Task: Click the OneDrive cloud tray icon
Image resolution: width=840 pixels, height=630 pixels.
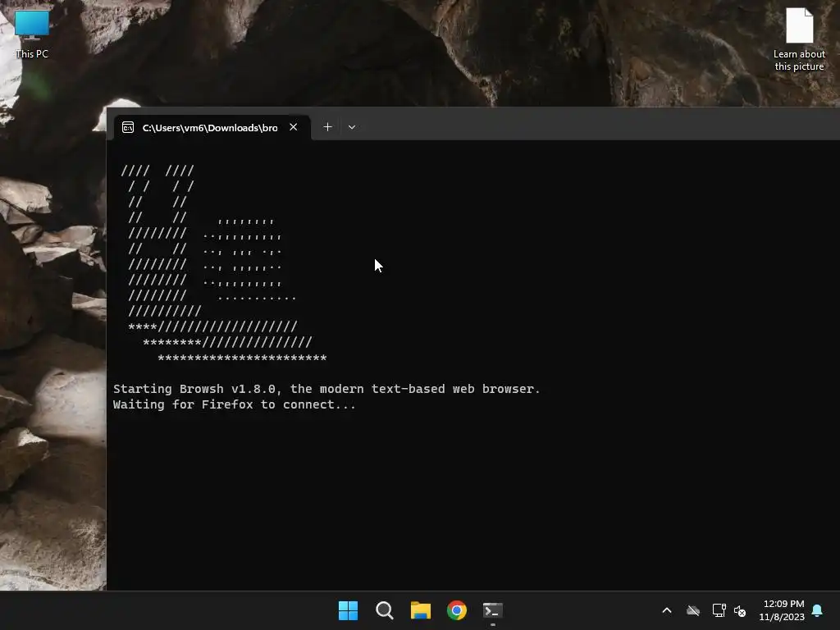Action: click(x=693, y=610)
